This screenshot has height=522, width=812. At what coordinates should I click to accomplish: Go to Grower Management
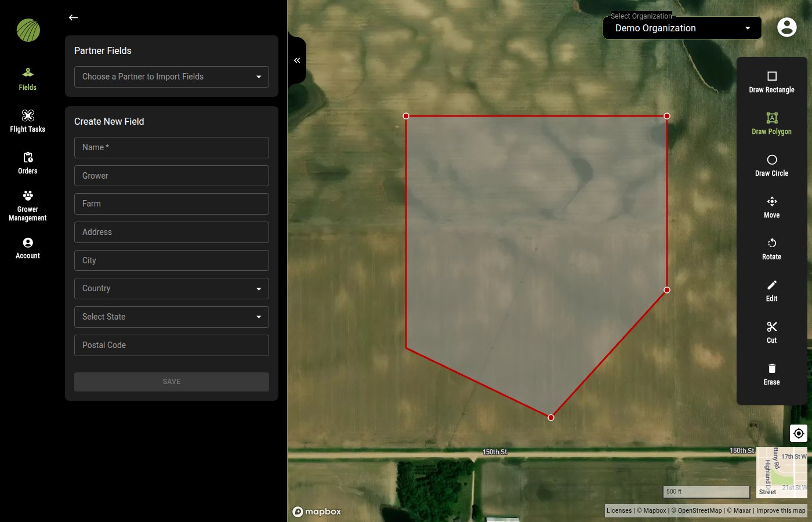coord(27,205)
